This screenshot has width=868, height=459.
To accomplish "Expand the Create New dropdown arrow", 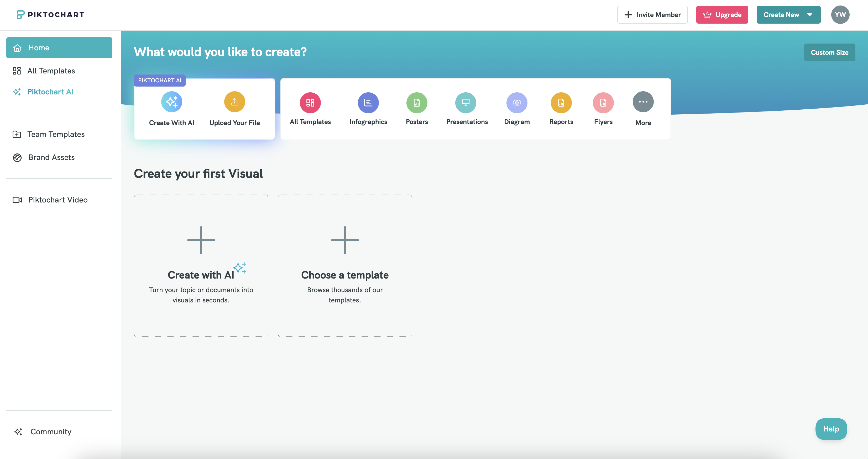I will pyautogui.click(x=810, y=15).
